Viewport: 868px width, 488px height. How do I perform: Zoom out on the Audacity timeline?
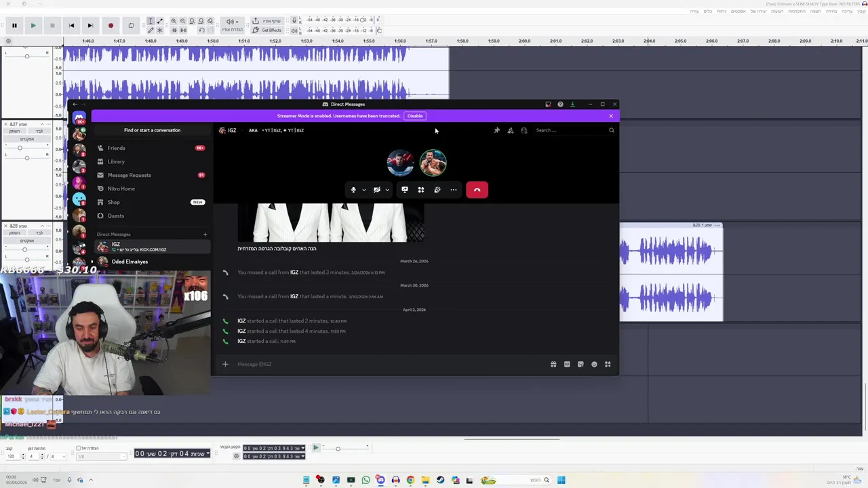[183, 21]
